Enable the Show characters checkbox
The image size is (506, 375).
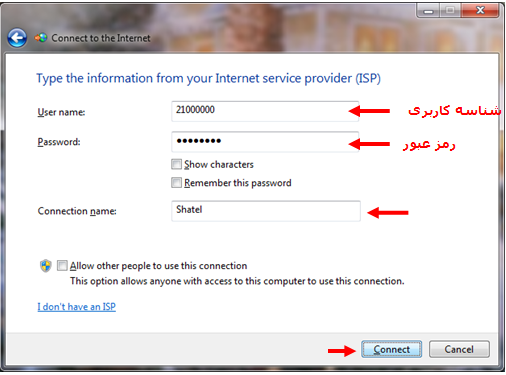click(176, 164)
